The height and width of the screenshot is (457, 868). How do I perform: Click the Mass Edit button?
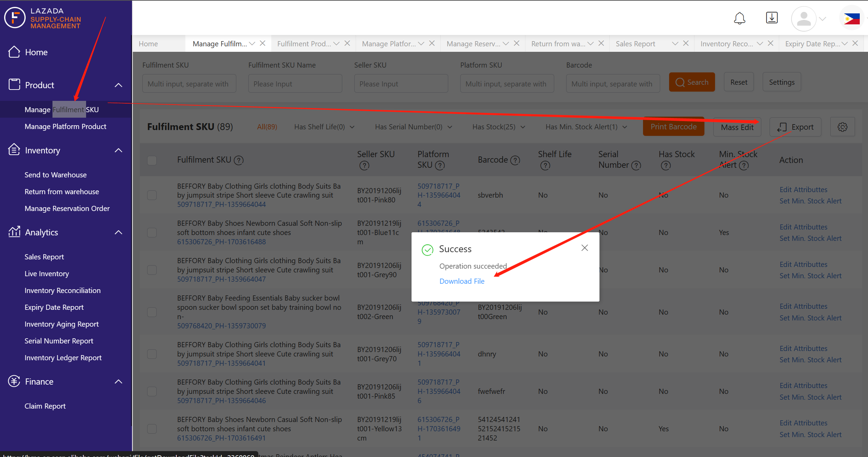737,127
